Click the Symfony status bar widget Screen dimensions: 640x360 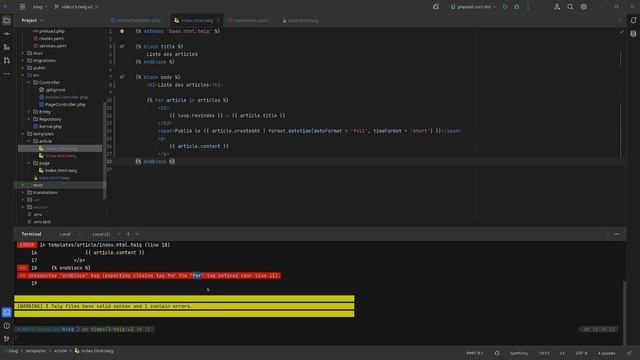519,353
